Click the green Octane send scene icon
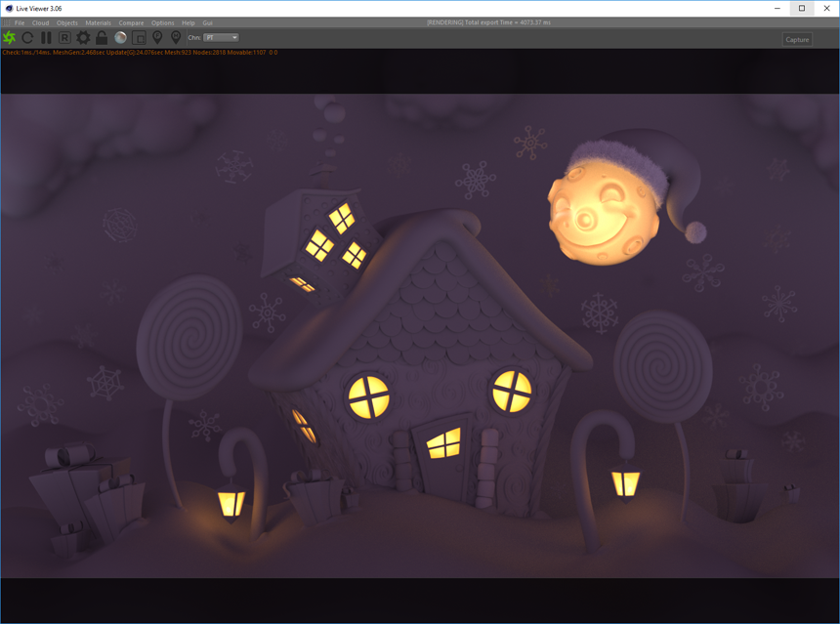Screen dimensions: 840x624 click(9, 37)
